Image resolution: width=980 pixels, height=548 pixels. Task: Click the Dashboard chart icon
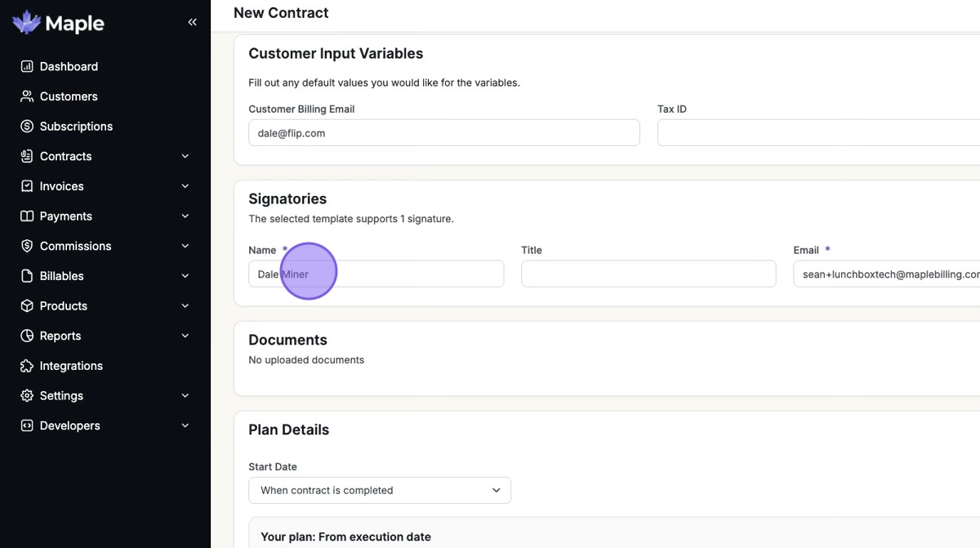tap(27, 66)
